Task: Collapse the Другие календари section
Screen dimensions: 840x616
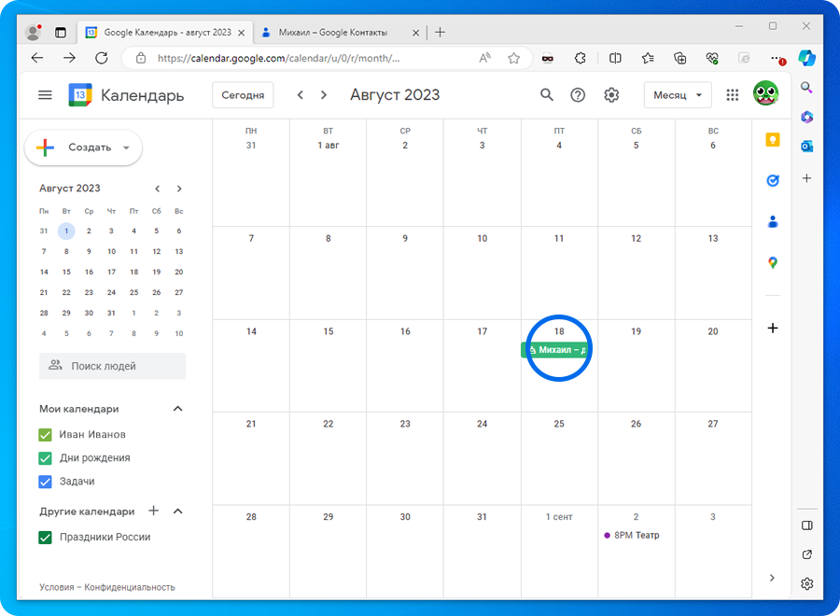Action: tap(178, 511)
